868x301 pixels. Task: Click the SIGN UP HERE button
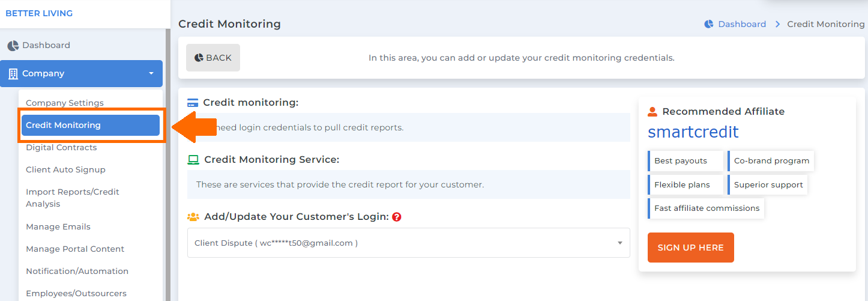pos(691,248)
